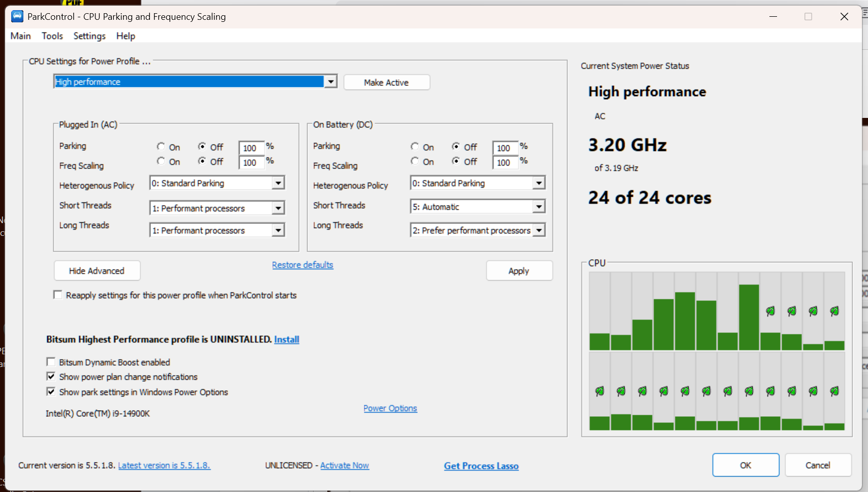Image resolution: width=868 pixels, height=492 pixels.
Task: Open the Get Process Lasso link
Action: [481, 466]
